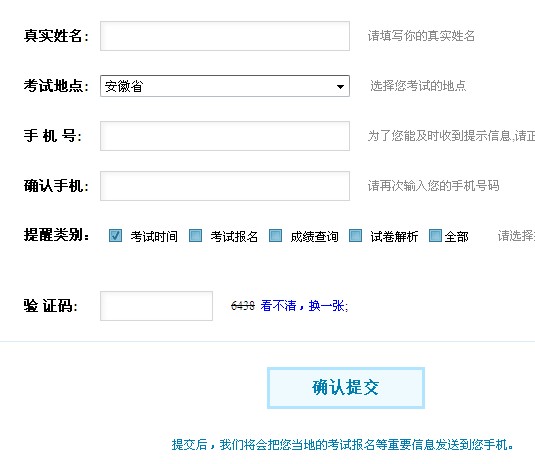Click the 试卷解析 label text
The image size is (535, 464).
(394, 236)
